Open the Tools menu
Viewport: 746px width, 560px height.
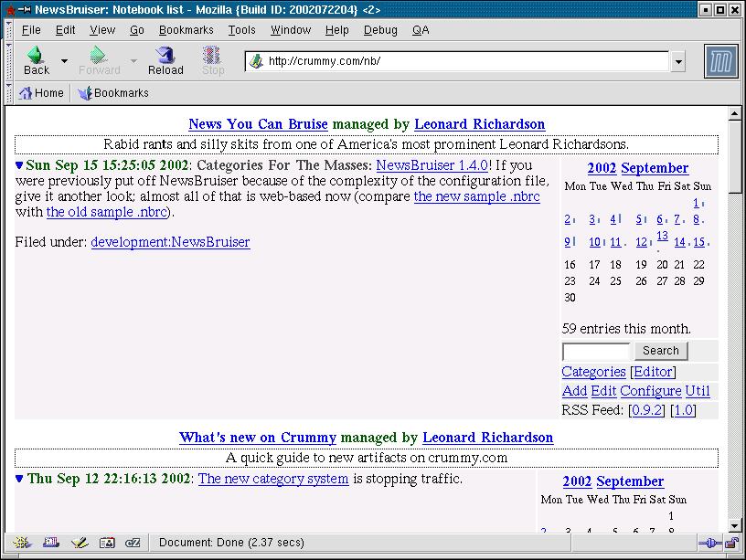point(241,30)
